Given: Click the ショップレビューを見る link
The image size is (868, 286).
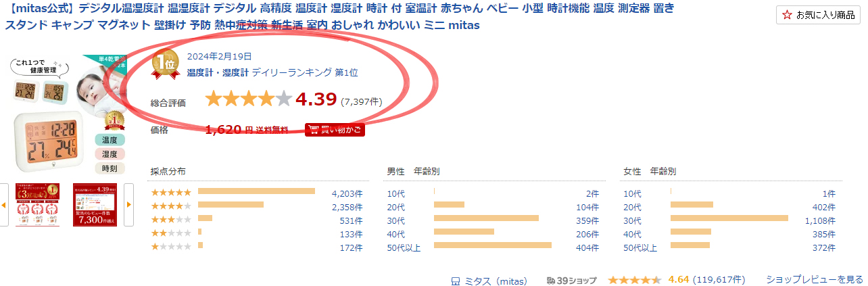Looking at the screenshot, I should pos(814,279).
